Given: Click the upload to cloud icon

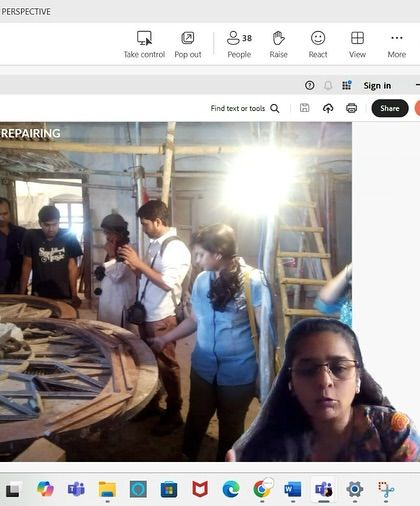Looking at the screenshot, I should [328, 108].
